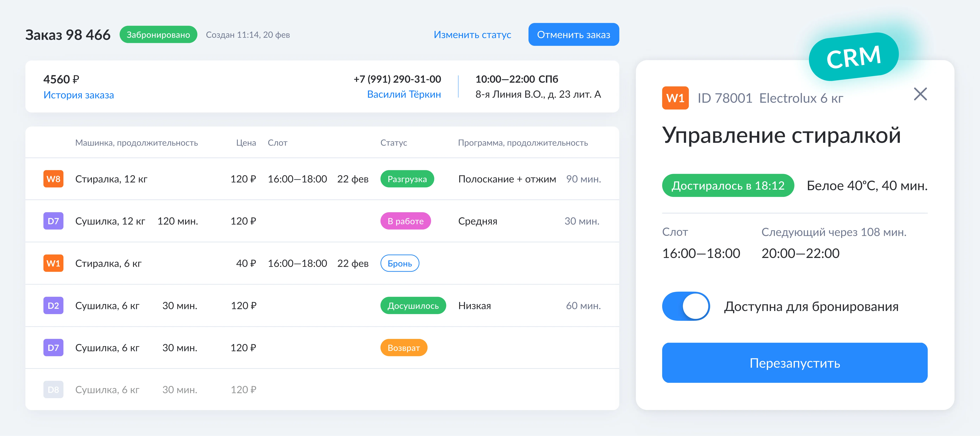The image size is (980, 436).
Task: Click the W1 badge in the order table
Action: (x=53, y=263)
